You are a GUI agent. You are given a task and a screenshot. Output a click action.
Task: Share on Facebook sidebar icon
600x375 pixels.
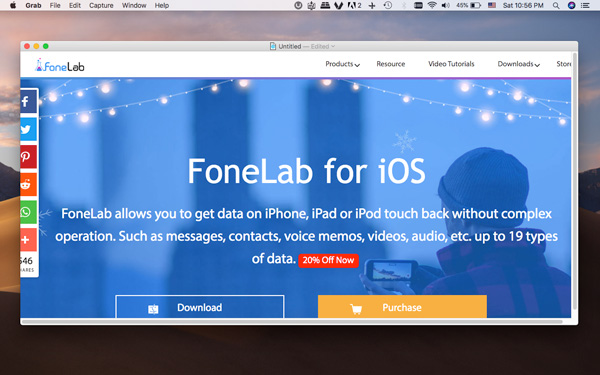pos(28,102)
